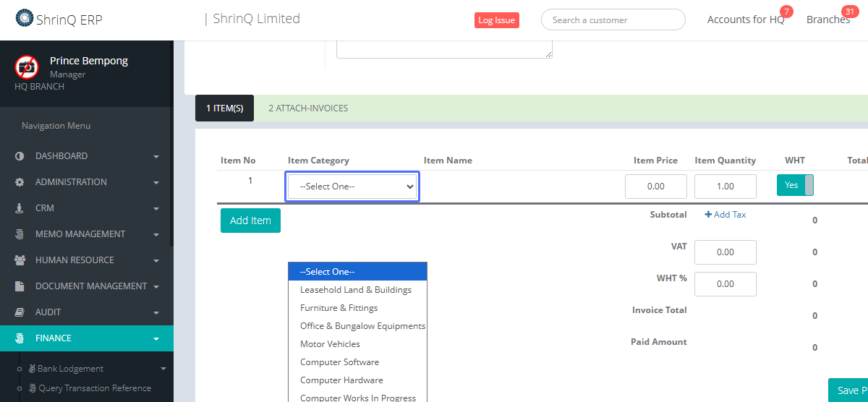Click the Document Management file icon
The height and width of the screenshot is (402, 868).
click(20, 286)
